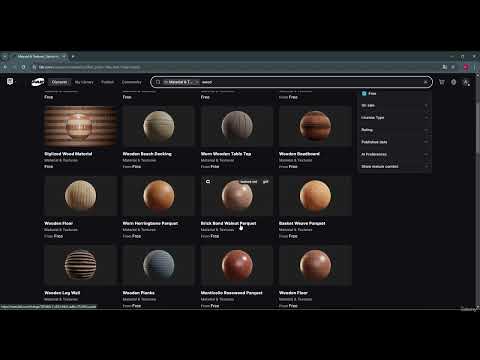Click Material & Textures under Basket Weave Parquet

click(x=295, y=230)
